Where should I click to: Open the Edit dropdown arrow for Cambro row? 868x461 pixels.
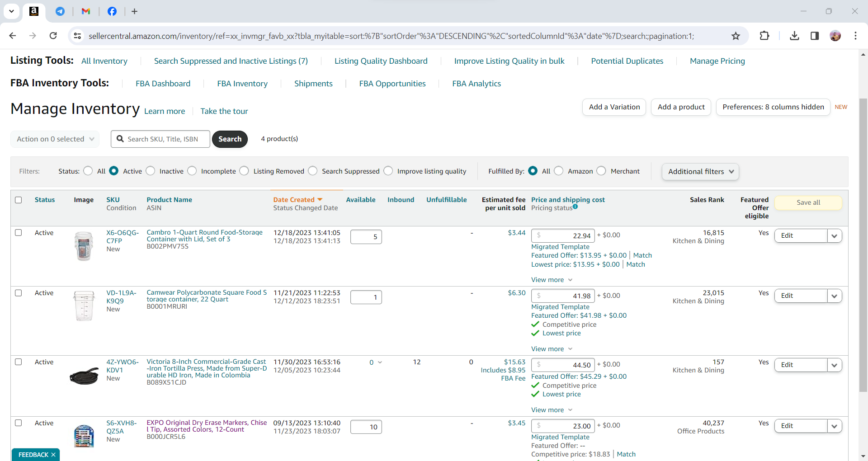tap(835, 236)
